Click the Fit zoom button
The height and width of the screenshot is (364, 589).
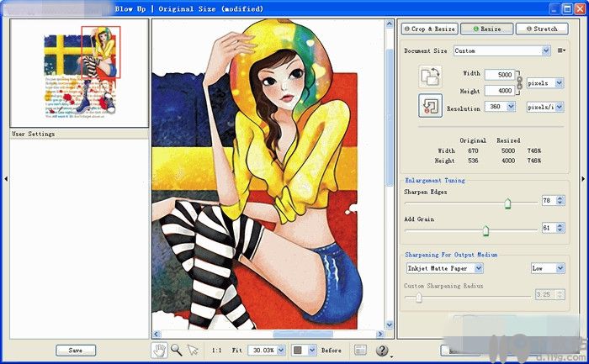pos(236,350)
